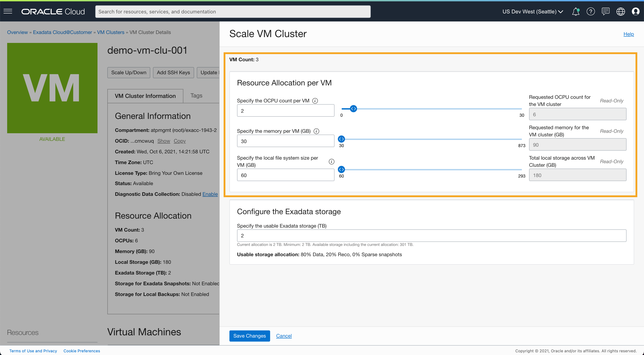Click the Save Changes button
This screenshot has height=355, width=644.
250,336
